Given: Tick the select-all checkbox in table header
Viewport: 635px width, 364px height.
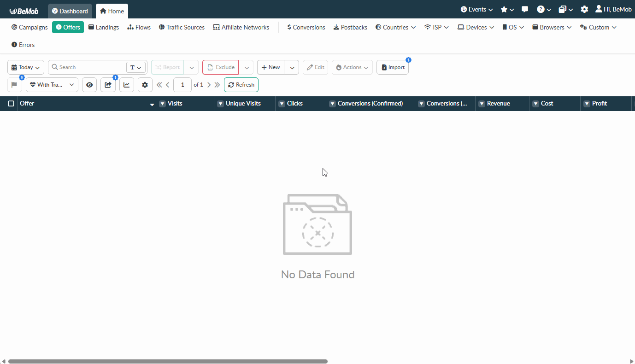Looking at the screenshot, I should (11, 104).
